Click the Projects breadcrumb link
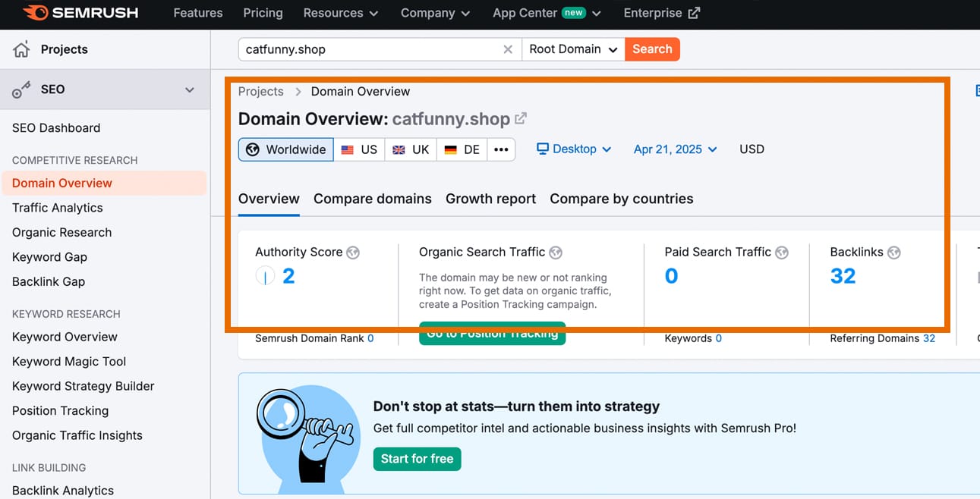Viewport: 980px width, 499px height. coord(260,92)
